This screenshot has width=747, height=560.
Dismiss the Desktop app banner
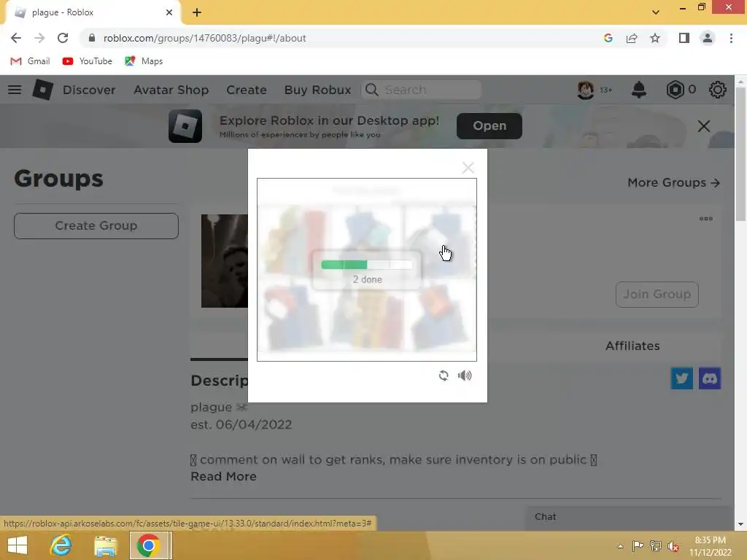coord(704,126)
